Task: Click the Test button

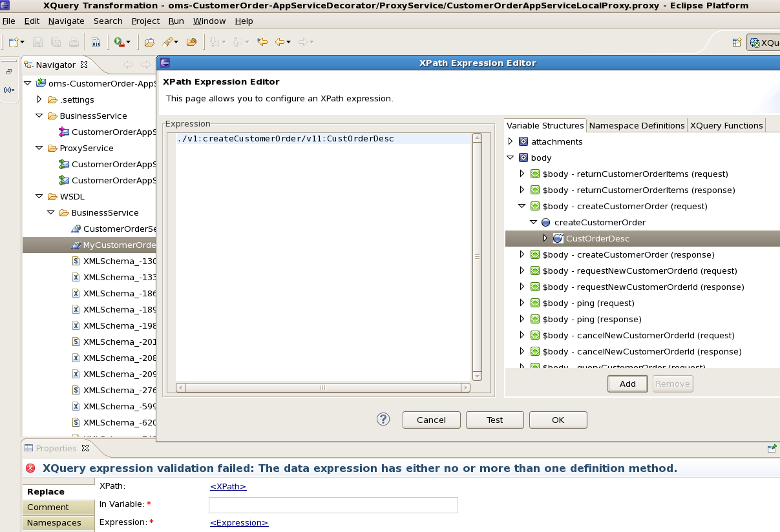Action: click(x=494, y=420)
